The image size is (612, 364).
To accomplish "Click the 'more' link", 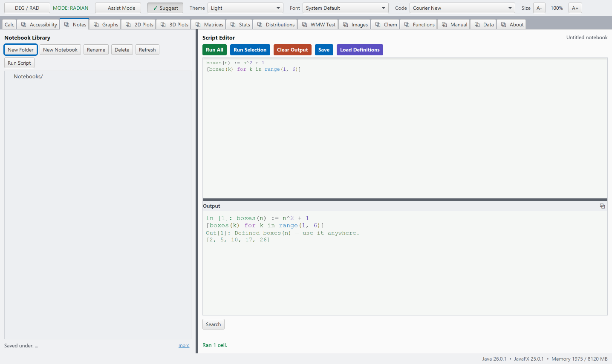I will [x=184, y=346].
